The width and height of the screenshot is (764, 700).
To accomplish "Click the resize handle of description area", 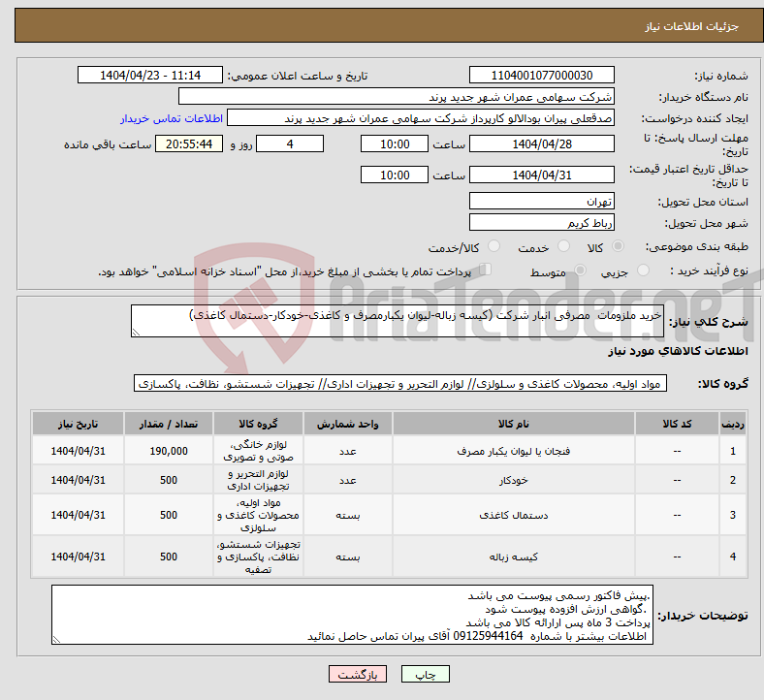I will (136, 332).
